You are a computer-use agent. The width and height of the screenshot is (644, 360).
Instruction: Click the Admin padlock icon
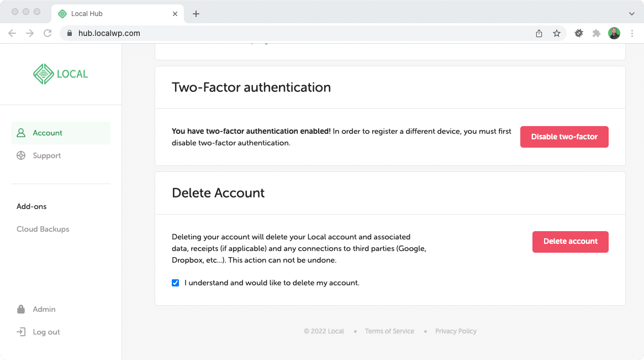(x=21, y=309)
